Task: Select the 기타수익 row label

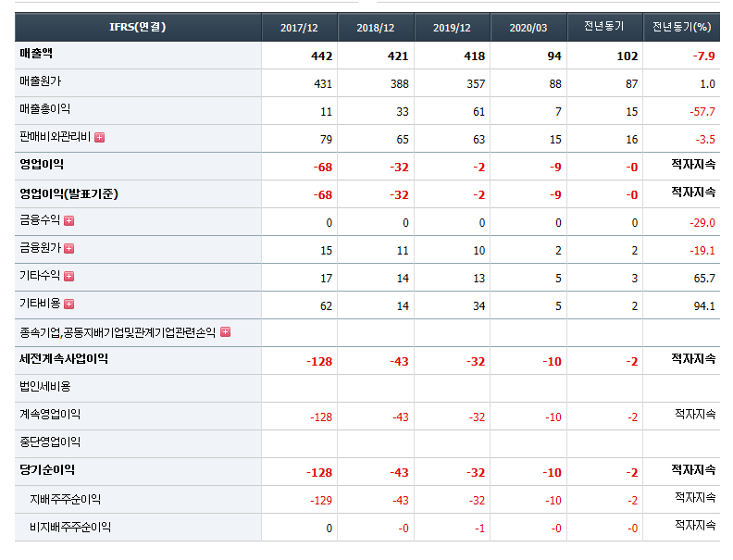Action: click(40, 276)
